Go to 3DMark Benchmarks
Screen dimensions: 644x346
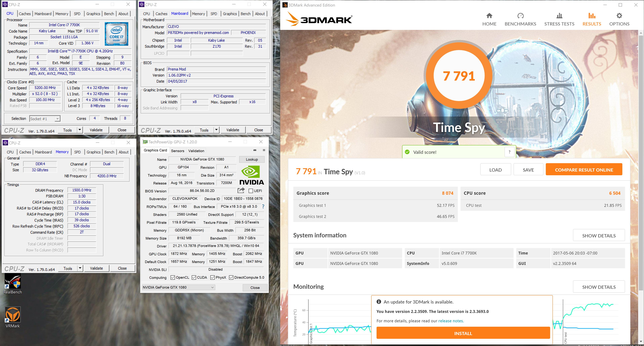coord(520,19)
